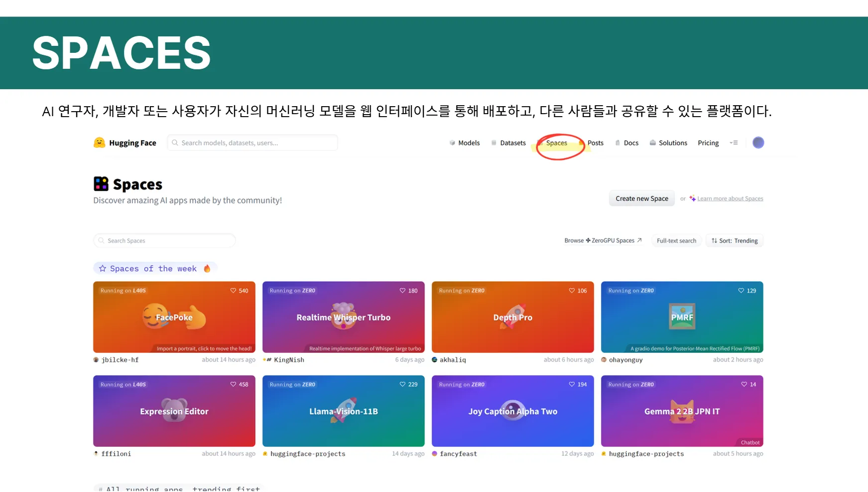
Task: Expand the Solutions menu
Action: coord(668,143)
